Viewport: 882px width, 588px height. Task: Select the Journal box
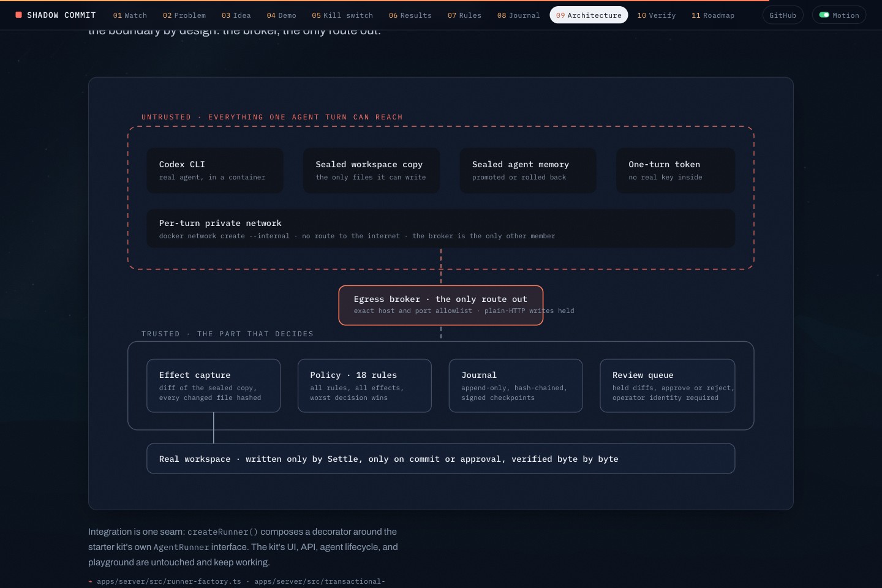point(516,386)
